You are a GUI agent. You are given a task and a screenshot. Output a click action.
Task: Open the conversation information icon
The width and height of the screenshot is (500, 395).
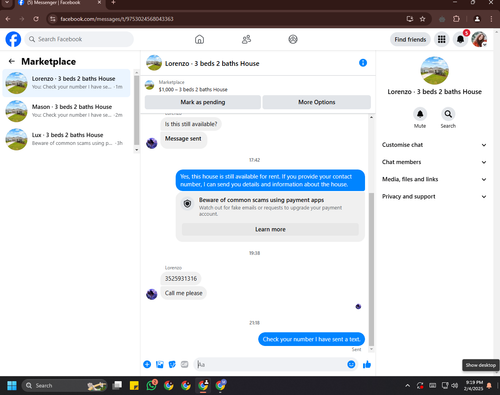point(363,63)
